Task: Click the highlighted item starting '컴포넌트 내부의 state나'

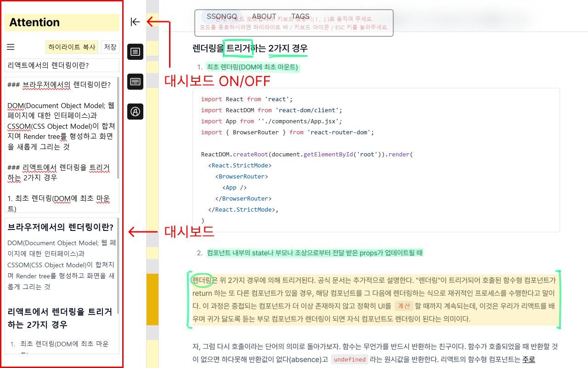Action: [x=315, y=253]
